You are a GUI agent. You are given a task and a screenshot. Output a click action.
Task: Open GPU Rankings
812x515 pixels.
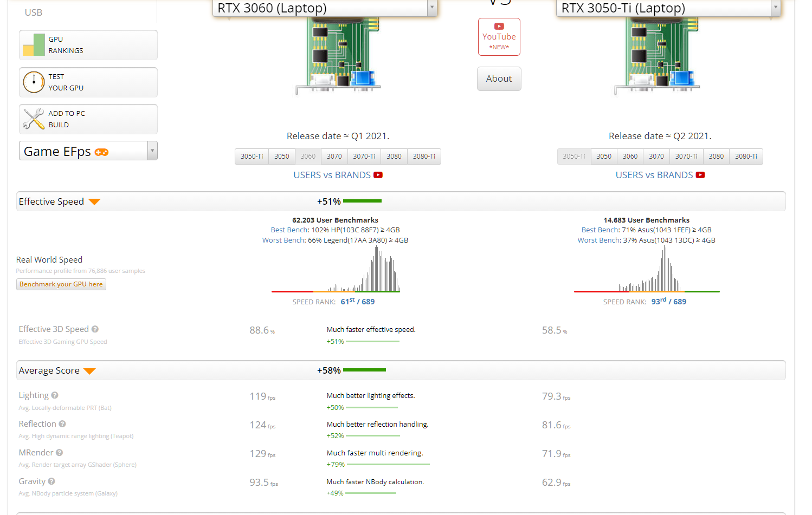point(88,45)
